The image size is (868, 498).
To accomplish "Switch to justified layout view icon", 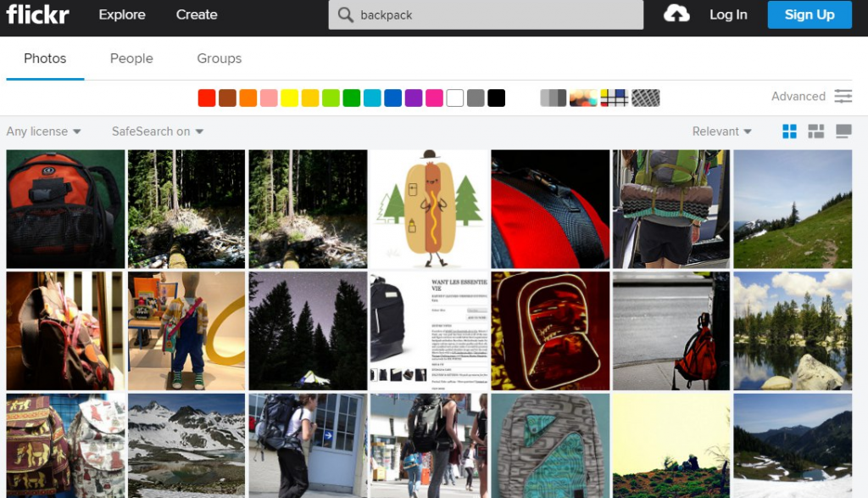I will point(816,131).
